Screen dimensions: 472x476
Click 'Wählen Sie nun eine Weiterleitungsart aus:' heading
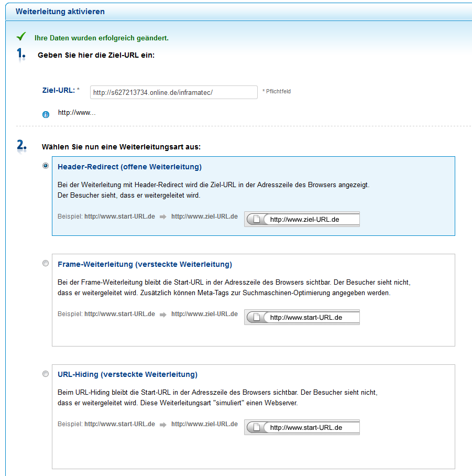click(121, 147)
